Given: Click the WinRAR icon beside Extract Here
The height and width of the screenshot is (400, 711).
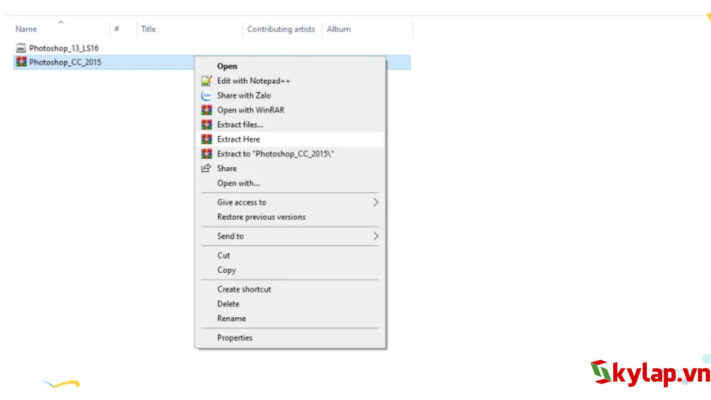Looking at the screenshot, I should click(x=206, y=140).
